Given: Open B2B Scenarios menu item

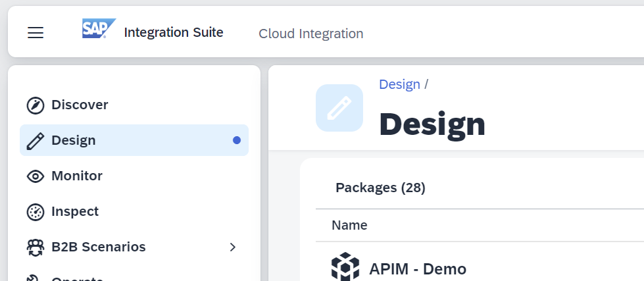Looking at the screenshot, I should [x=134, y=247].
